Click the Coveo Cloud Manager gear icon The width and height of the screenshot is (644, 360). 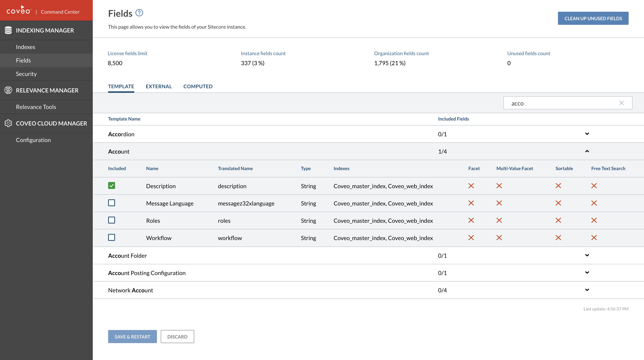[x=8, y=123]
